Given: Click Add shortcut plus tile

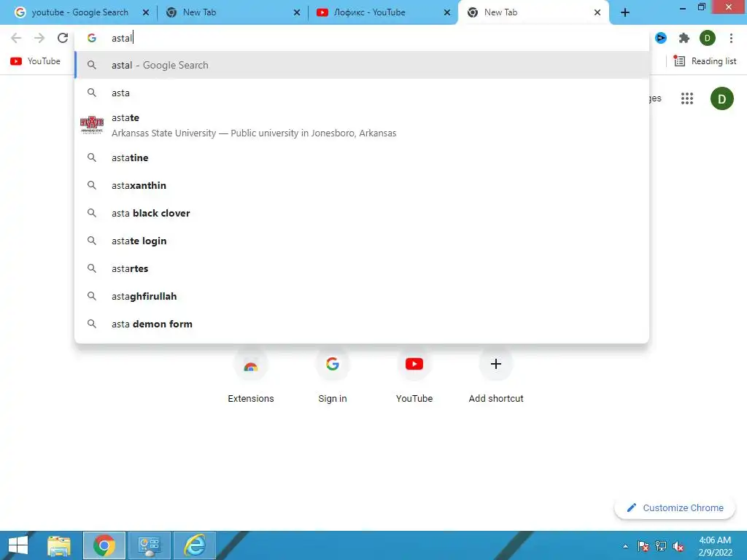Looking at the screenshot, I should click(496, 376).
